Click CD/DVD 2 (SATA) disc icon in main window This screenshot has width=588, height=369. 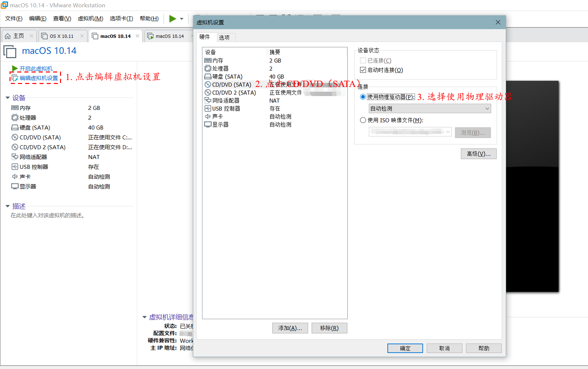coord(15,147)
